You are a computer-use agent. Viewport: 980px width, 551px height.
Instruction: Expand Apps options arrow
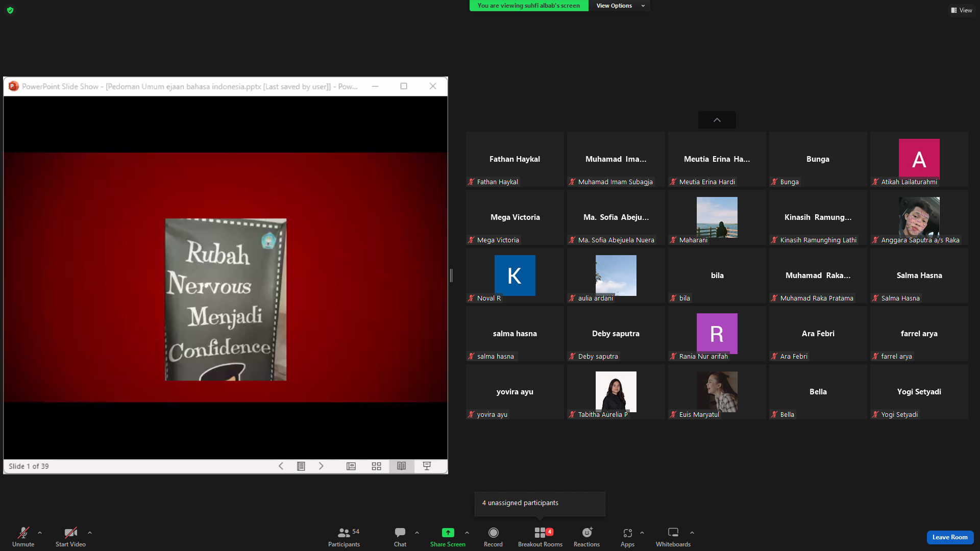pos(642,533)
